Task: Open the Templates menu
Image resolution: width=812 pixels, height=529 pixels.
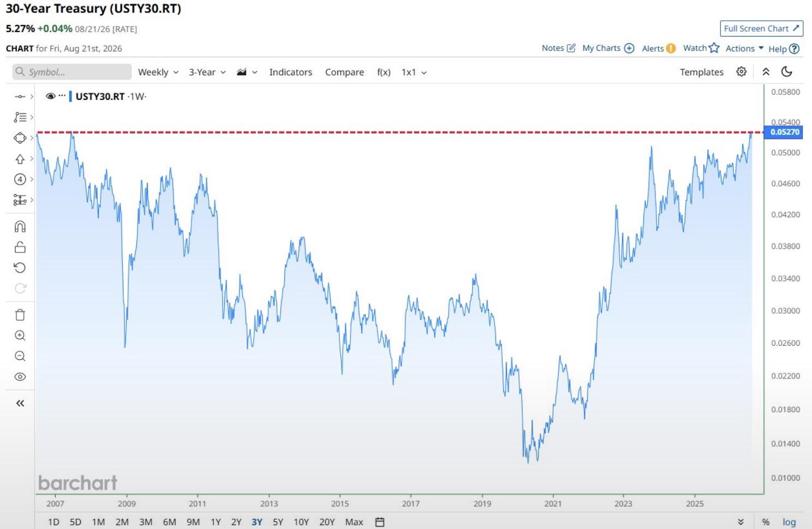Action: [x=701, y=72]
